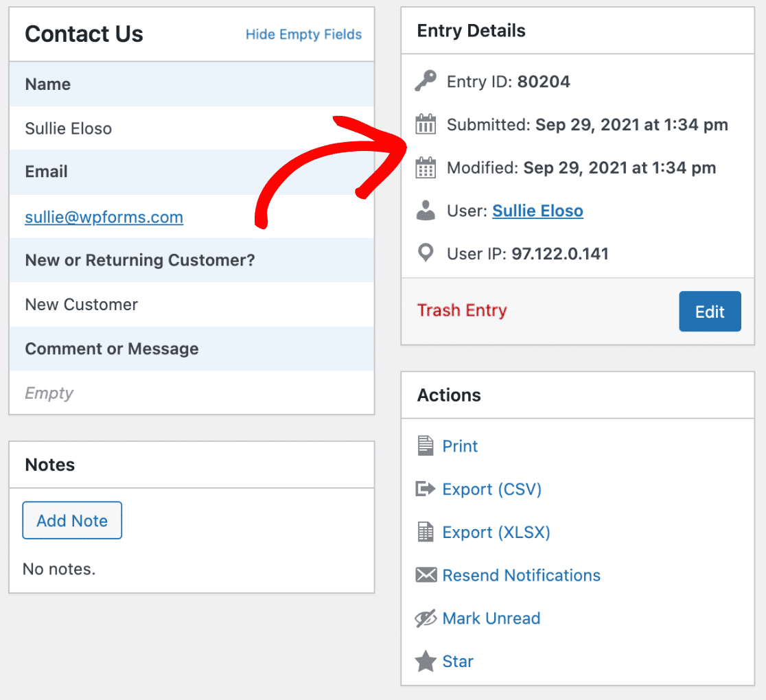
Task: Star this entry using the star icon
Action: click(x=426, y=661)
